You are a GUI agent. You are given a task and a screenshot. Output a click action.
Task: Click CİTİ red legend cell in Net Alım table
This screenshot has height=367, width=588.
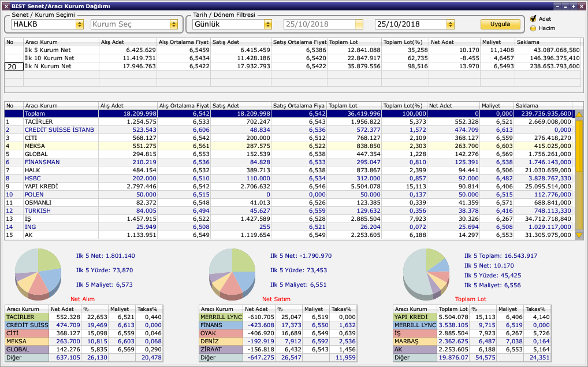point(27,333)
